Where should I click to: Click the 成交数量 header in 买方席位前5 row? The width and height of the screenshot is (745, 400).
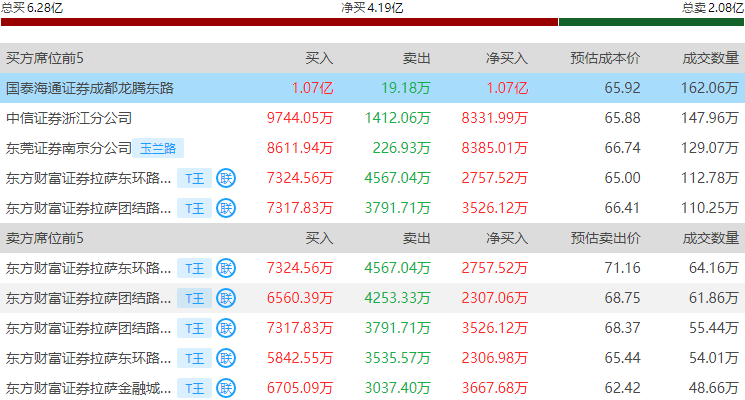711,58
